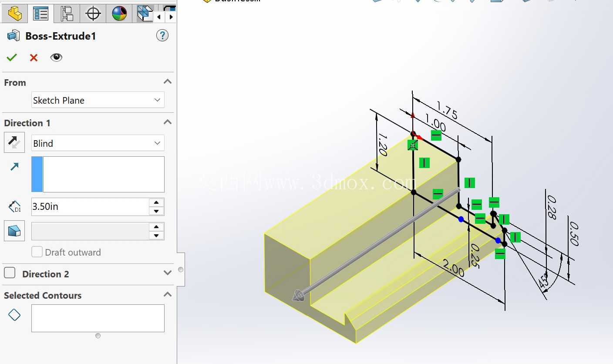The height and width of the screenshot is (364, 613).
Task: Click the side panel collapse handle
Action: [x=181, y=270]
